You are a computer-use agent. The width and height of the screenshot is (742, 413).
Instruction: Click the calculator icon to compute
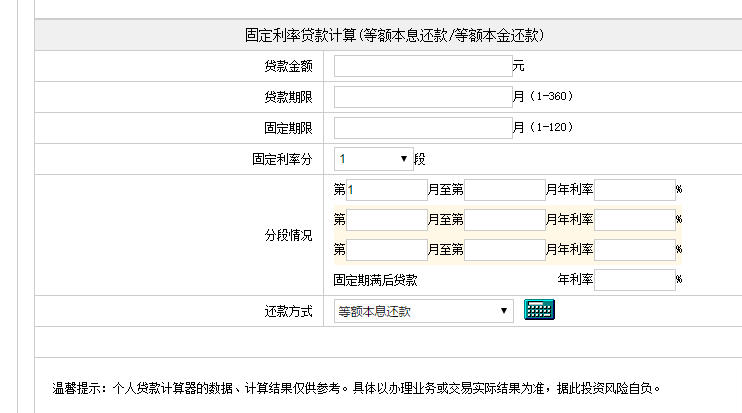pyautogui.click(x=539, y=310)
